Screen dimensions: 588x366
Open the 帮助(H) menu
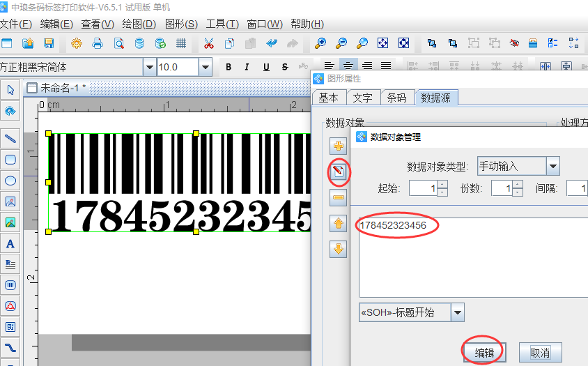307,24
